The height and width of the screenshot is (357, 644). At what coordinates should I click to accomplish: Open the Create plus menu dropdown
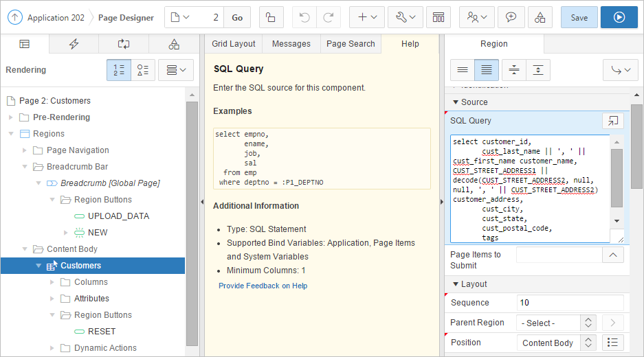point(367,17)
